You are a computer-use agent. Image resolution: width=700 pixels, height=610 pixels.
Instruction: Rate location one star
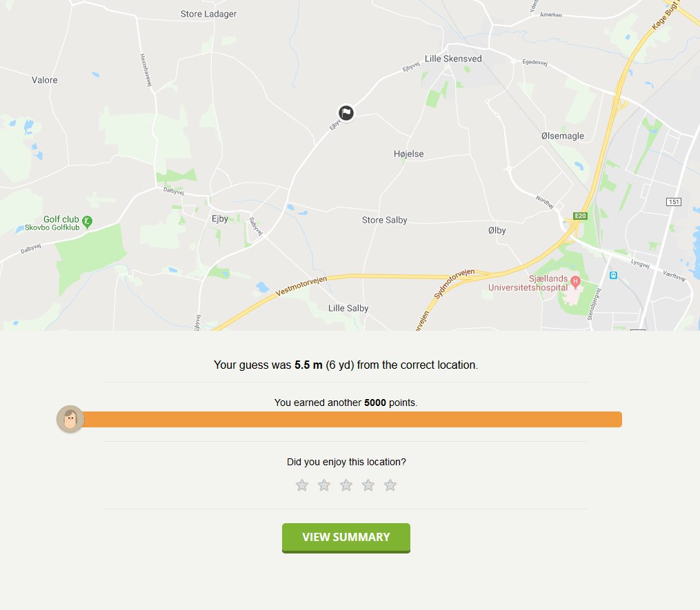coord(302,485)
